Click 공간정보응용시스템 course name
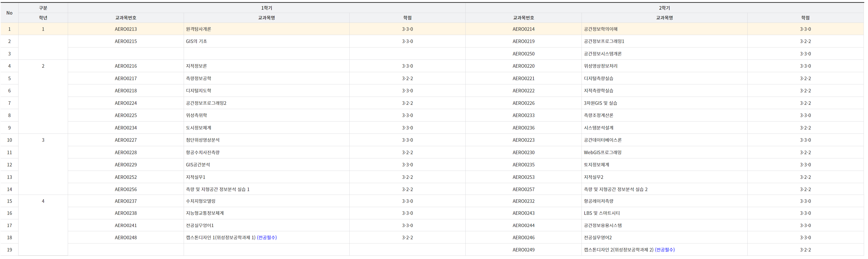The height and width of the screenshot is (259, 868). (x=602, y=225)
